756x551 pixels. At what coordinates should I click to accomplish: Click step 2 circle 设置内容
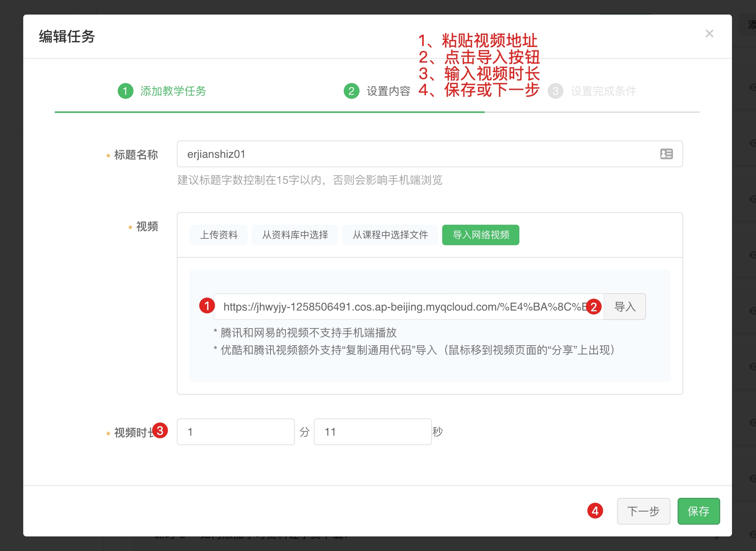tap(351, 91)
